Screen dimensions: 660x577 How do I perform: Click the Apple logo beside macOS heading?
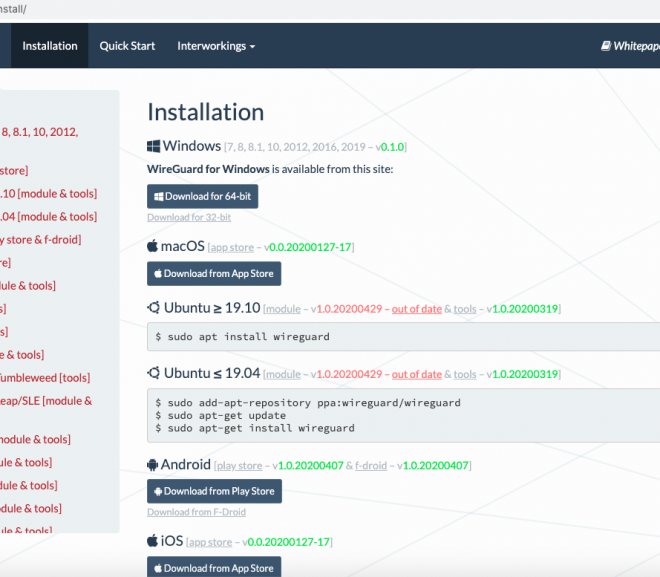click(152, 245)
